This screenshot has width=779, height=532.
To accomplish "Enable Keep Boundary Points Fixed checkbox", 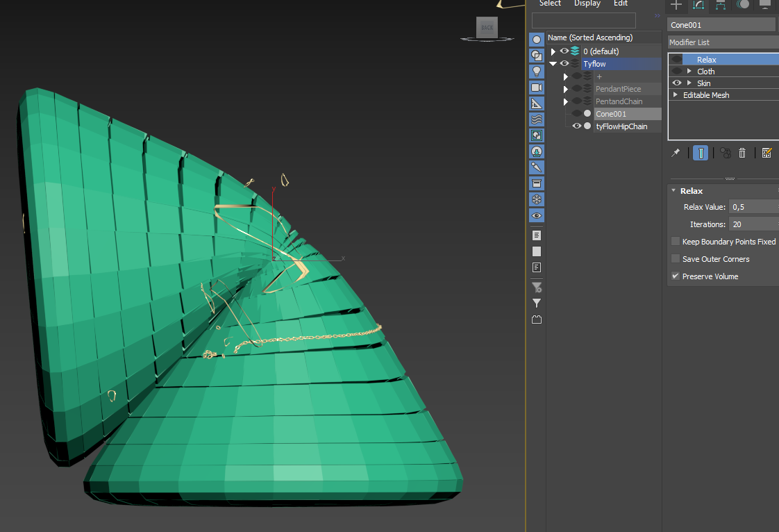I will tap(676, 242).
